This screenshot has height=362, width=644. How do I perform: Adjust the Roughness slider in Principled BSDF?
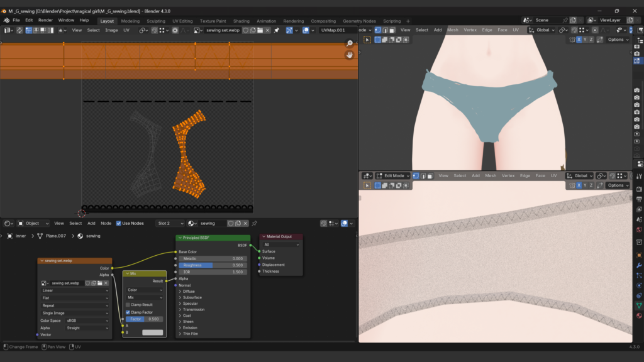pos(213,265)
